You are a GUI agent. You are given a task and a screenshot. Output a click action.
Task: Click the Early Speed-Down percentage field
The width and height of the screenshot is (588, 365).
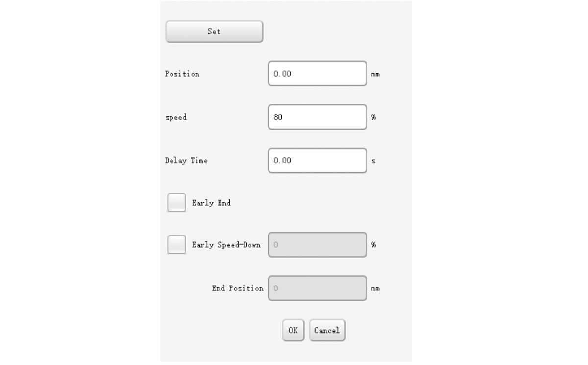coord(317,245)
